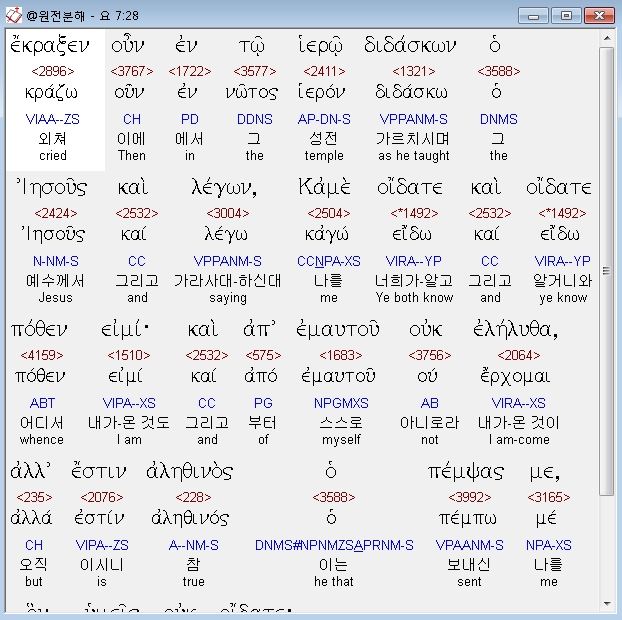Click Strong's number <2896>
Viewport: 622px width, 620px height.
pos(53,71)
